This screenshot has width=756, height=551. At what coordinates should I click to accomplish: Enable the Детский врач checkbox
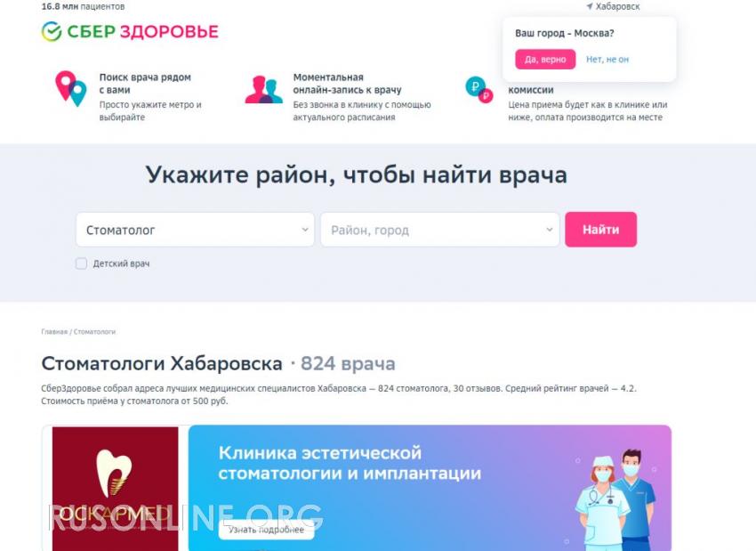(82, 263)
